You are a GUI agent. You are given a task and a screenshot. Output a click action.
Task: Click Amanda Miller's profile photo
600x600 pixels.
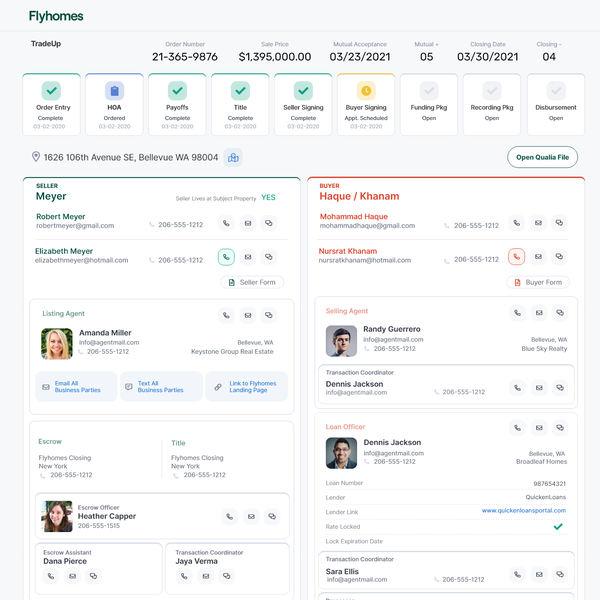pyautogui.click(x=57, y=344)
